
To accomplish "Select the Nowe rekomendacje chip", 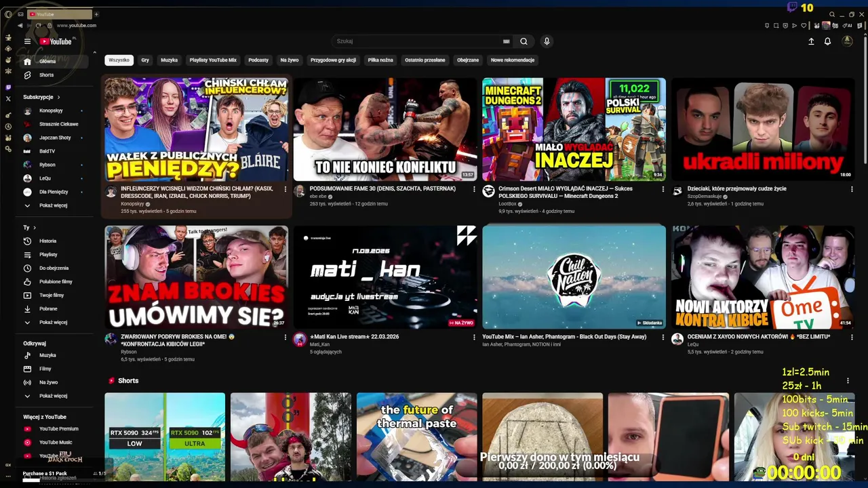I will click(513, 60).
